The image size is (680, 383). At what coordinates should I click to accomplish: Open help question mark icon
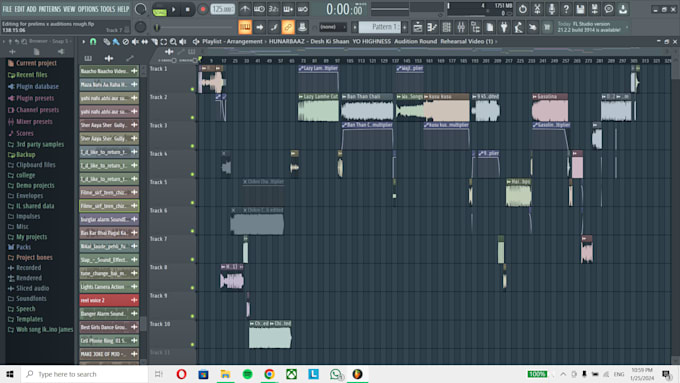[x=566, y=9]
